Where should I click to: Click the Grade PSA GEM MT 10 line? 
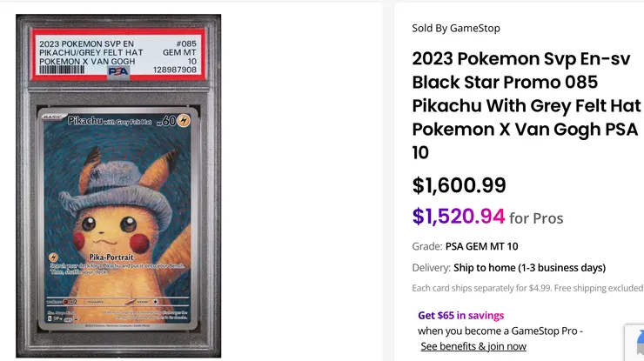[465, 246]
